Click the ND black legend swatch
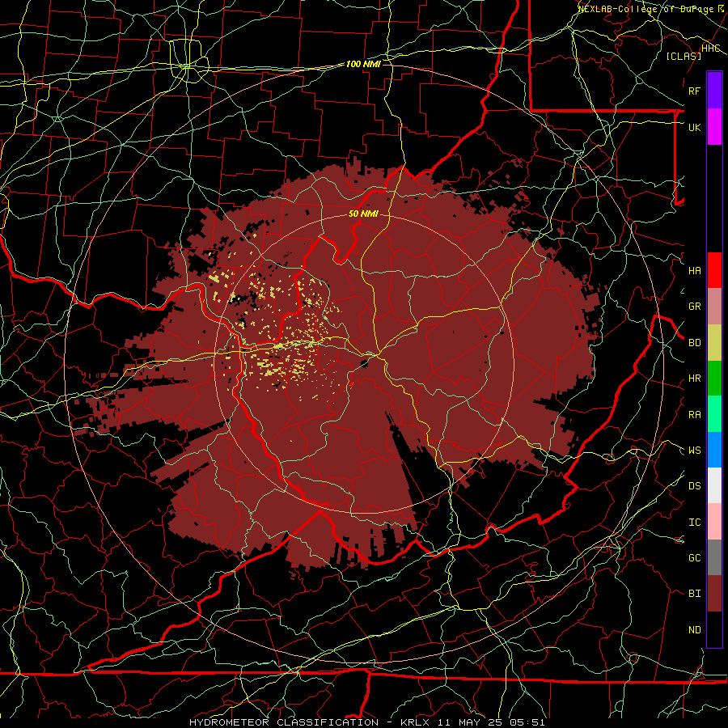 point(714,629)
